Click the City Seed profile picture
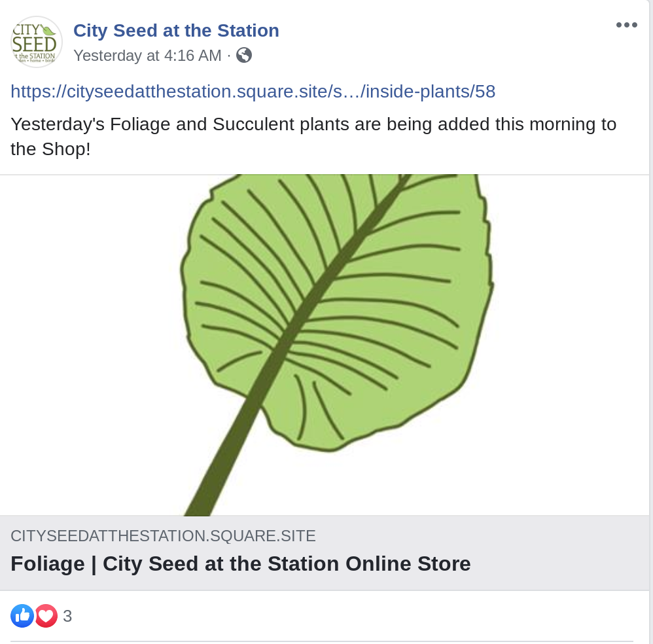The height and width of the screenshot is (644, 653). [x=37, y=42]
